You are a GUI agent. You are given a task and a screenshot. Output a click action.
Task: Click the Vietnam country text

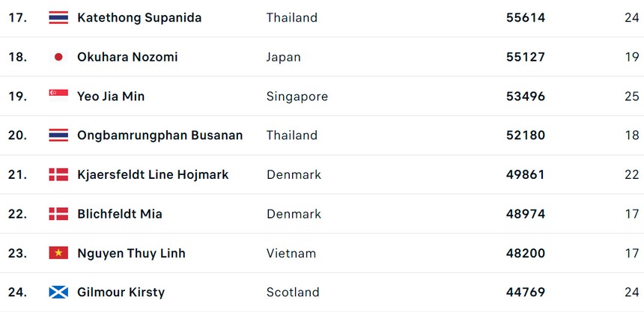pyautogui.click(x=291, y=253)
